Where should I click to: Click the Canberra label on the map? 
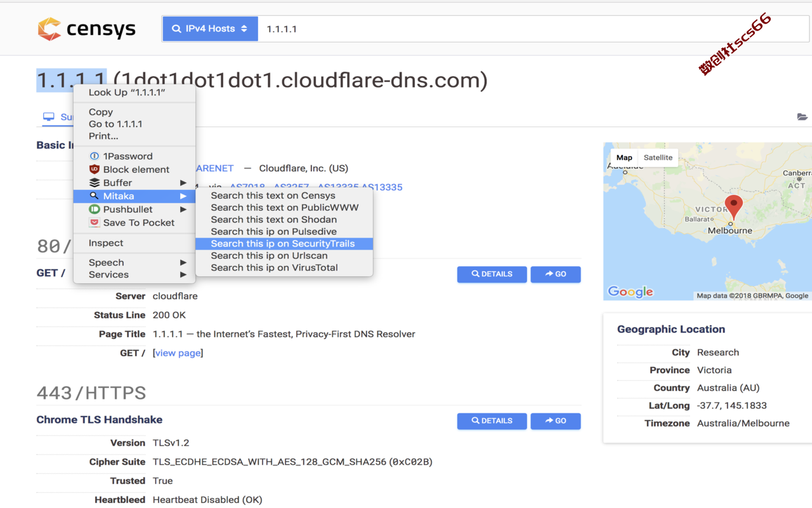click(x=797, y=173)
